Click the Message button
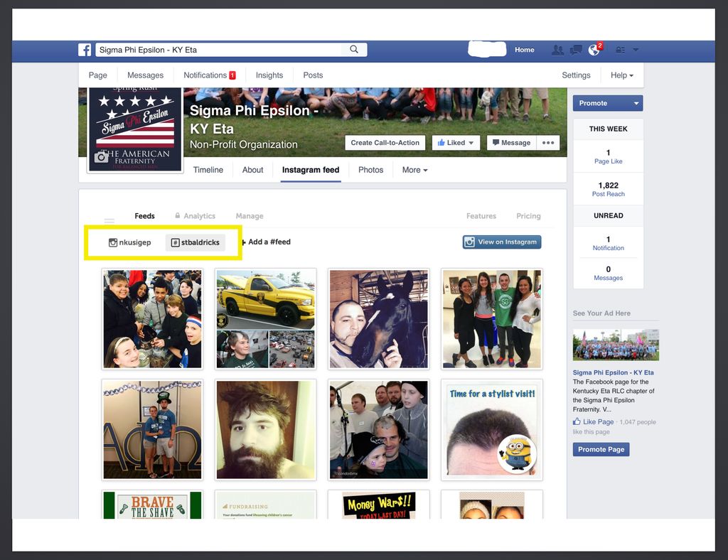 click(511, 142)
